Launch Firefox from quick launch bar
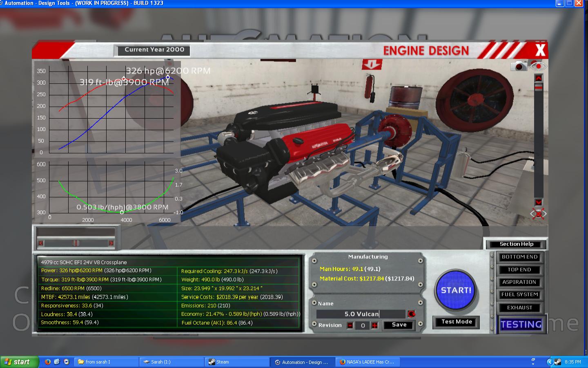 click(x=48, y=362)
